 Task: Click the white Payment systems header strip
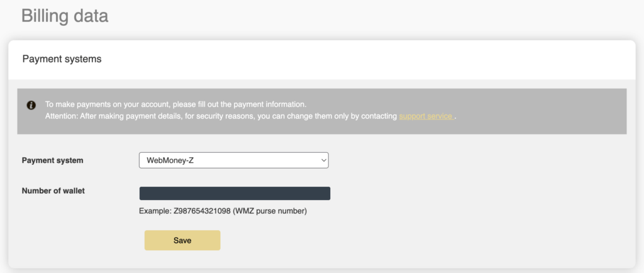click(377, 60)
